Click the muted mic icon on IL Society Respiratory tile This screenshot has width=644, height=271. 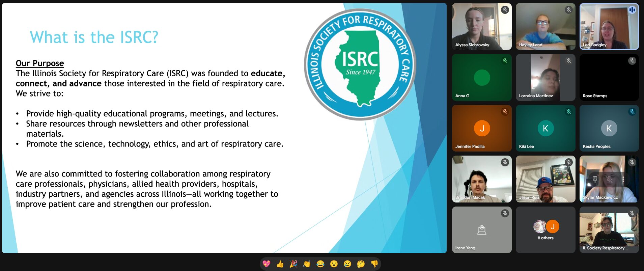coord(632,213)
